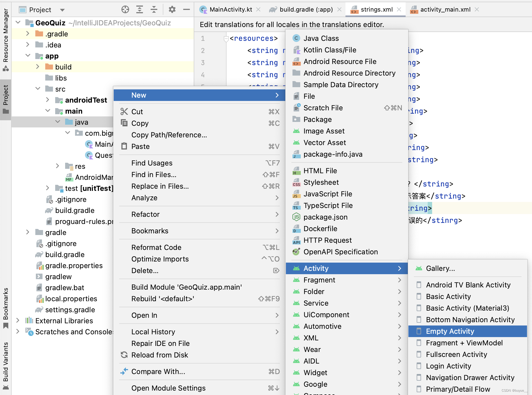Image resolution: width=532 pixels, height=395 pixels.
Task: Choose Empty Activity template
Action: click(468, 331)
